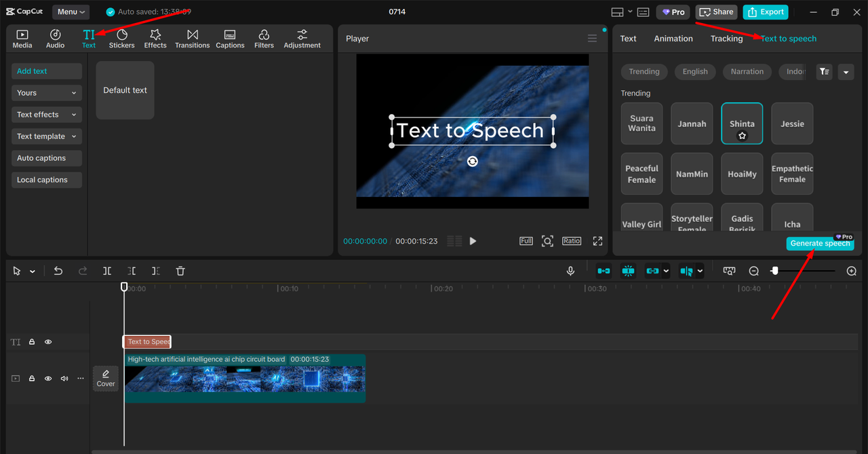The image size is (868, 454).
Task: Click the zoom in timeline magnifier
Action: tap(852, 271)
